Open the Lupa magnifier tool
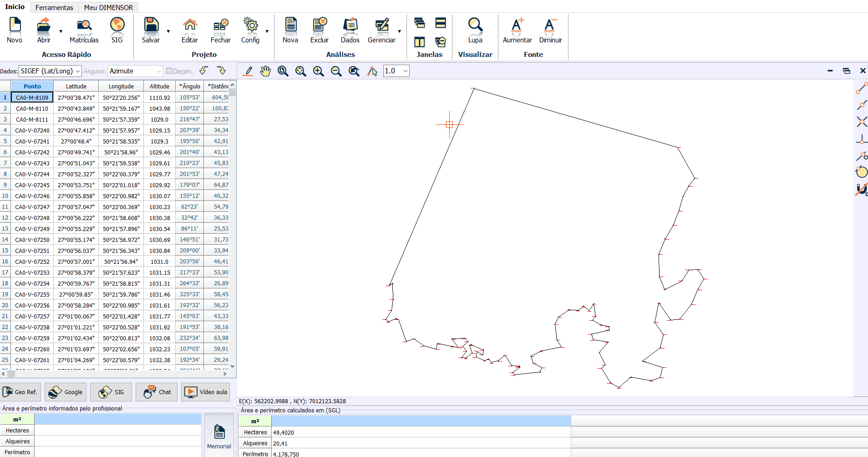868x457 pixels. [475, 26]
